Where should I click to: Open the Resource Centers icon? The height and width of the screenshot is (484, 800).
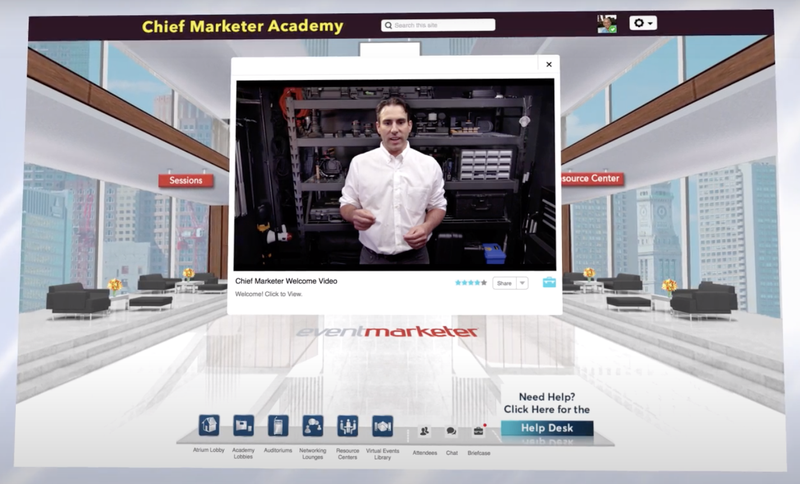pyautogui.click(x=347, y=426)
